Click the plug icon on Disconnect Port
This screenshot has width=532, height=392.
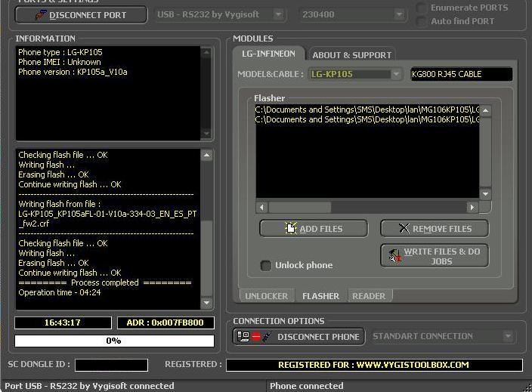point(40,15)
